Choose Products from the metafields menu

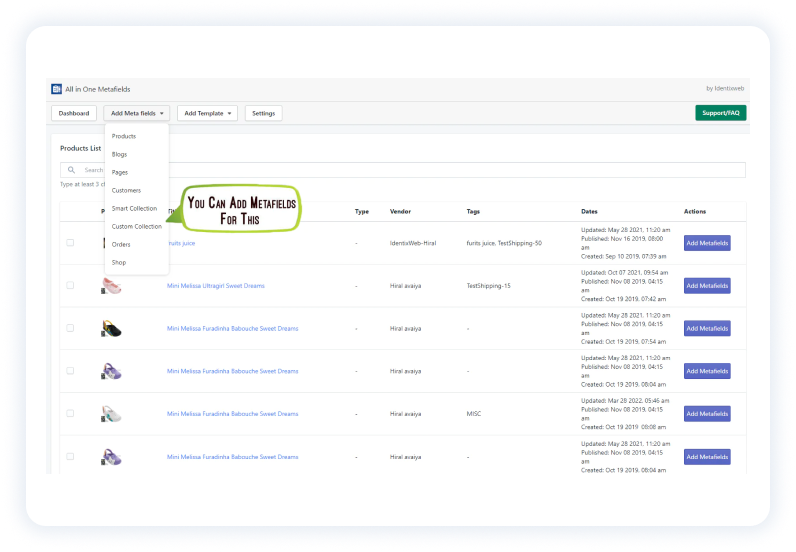coord(124,136)
